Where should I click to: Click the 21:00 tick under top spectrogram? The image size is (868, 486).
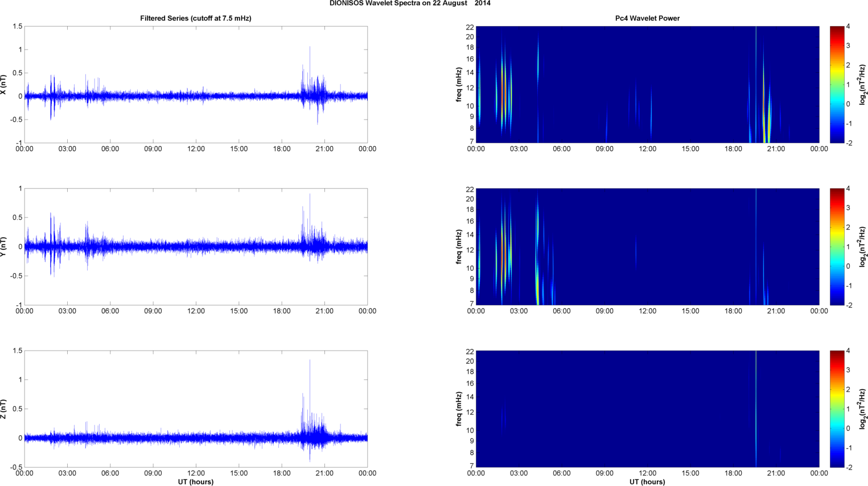(776, 149)
